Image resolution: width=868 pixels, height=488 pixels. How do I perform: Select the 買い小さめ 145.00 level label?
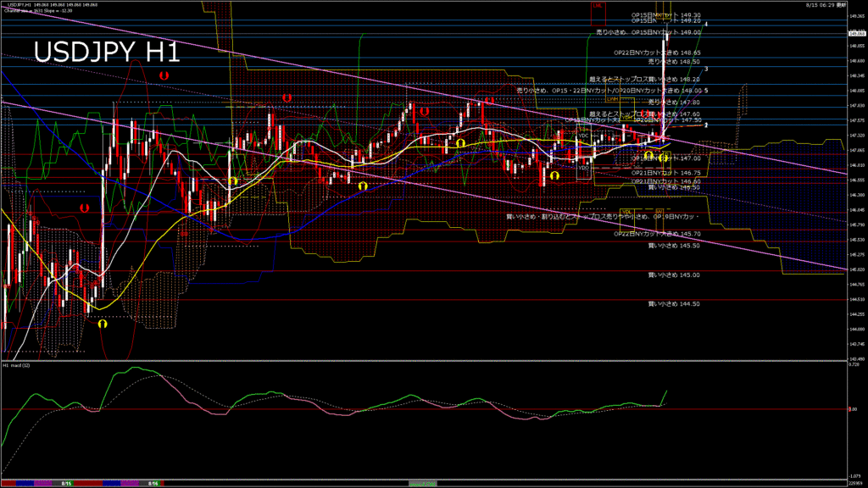674,274
